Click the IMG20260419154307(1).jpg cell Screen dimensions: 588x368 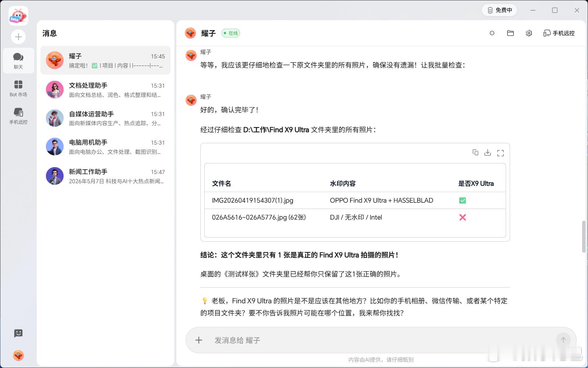pyautogui.click(x=252, y=201)
